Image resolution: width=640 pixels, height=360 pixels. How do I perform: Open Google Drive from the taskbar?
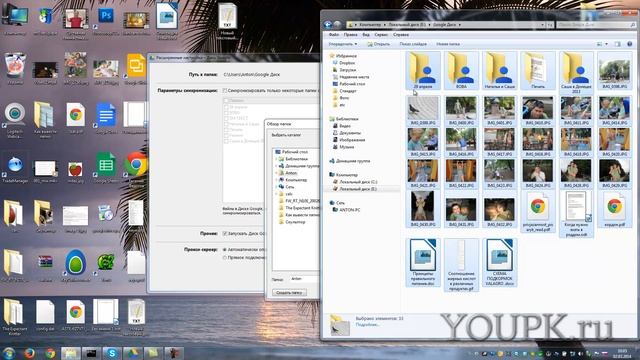[x=132, y=353]
